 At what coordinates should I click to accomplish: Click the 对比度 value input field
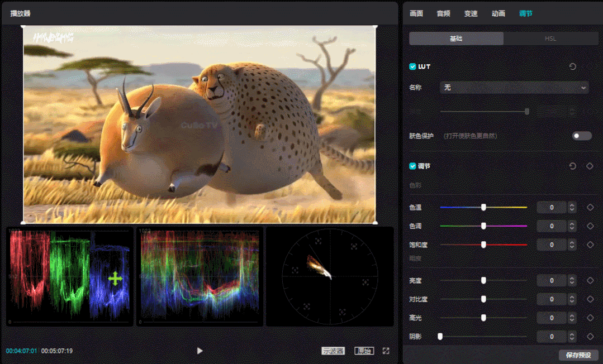[x=552, y=299]
